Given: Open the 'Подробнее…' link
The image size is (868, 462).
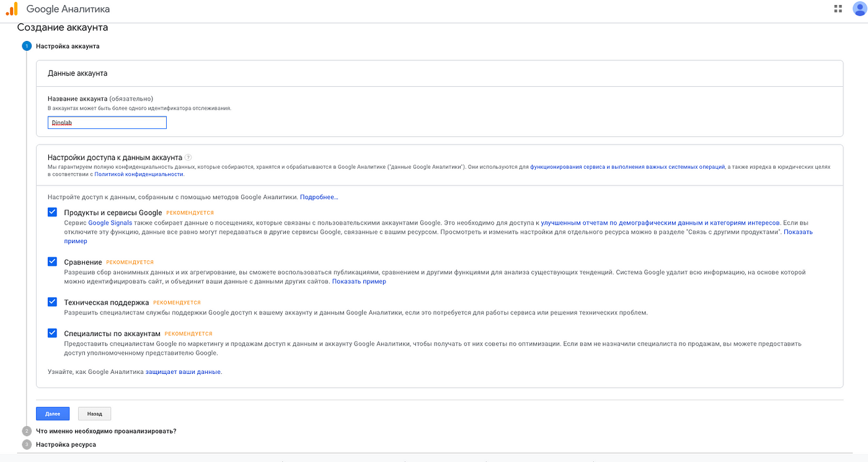Looking at the screenshot, I should click(x=319, y=197).
